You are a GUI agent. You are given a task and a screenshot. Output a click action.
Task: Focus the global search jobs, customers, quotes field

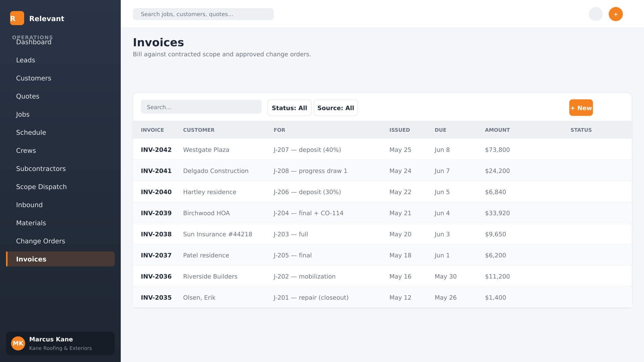(x=203, y=14)
